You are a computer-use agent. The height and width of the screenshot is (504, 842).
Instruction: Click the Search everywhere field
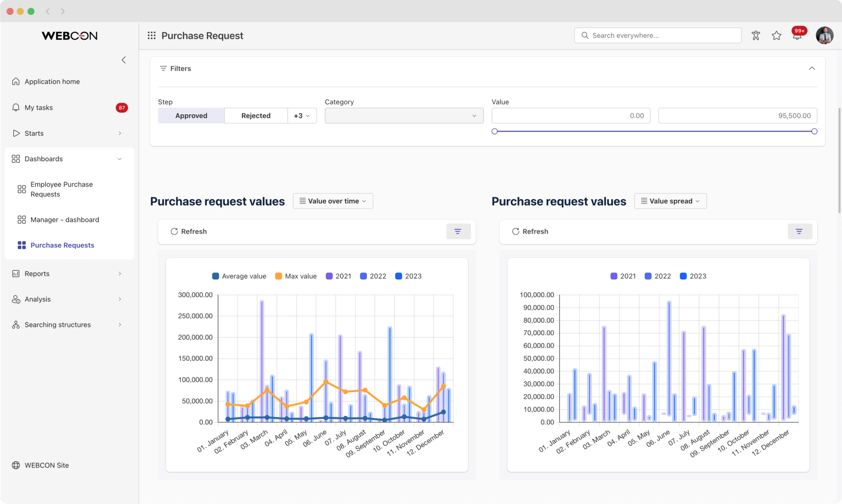click(658, 35)
